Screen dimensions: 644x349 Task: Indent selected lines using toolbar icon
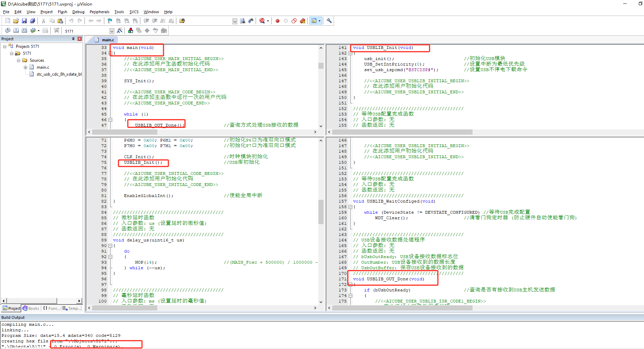click(146, 21)
